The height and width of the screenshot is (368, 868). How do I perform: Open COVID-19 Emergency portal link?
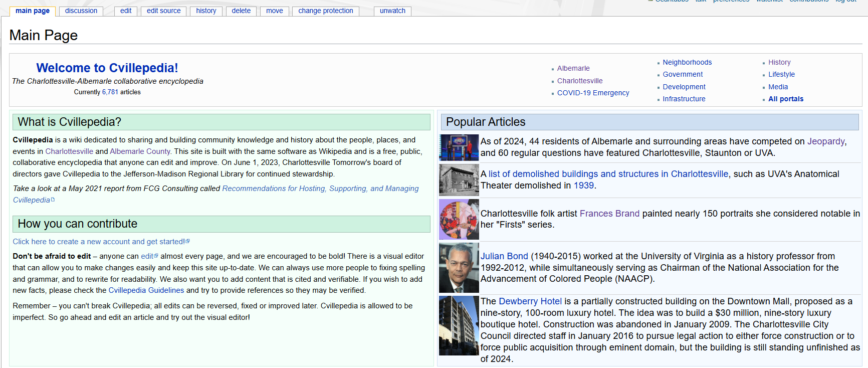point(593,93)
